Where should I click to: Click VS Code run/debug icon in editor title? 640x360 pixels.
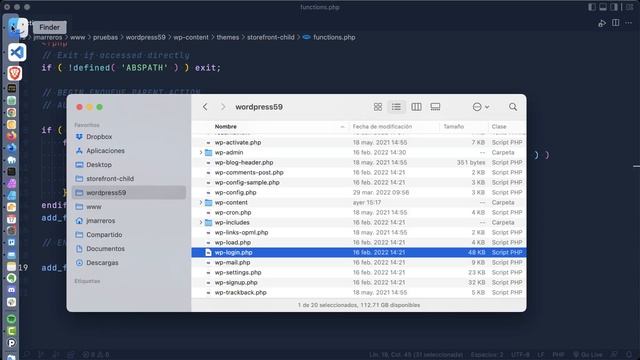602,23
